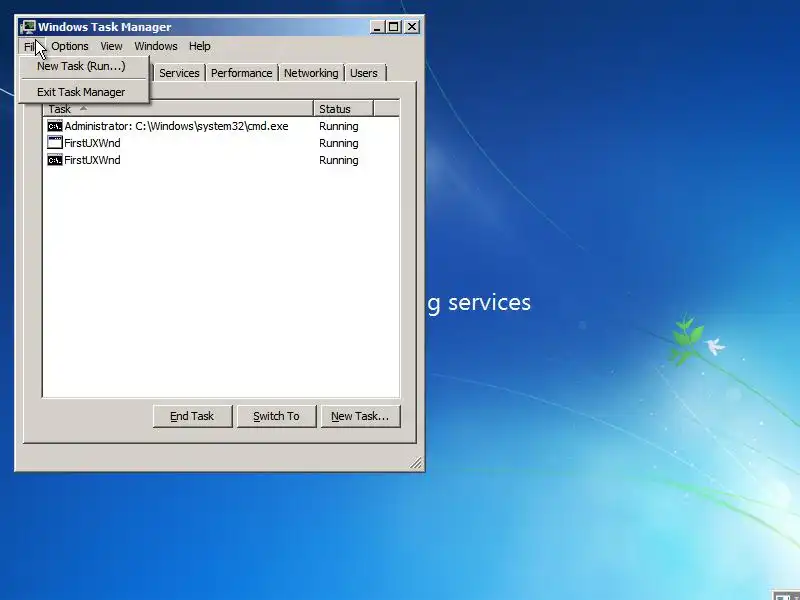Image resolution: width=800 pixels, height=600 pixels.
Task: Click the End Task button
Action: point(192,416)
